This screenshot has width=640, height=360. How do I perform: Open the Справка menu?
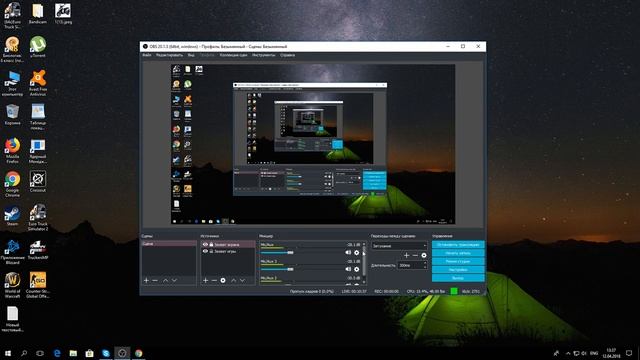[x=287, y=55]
